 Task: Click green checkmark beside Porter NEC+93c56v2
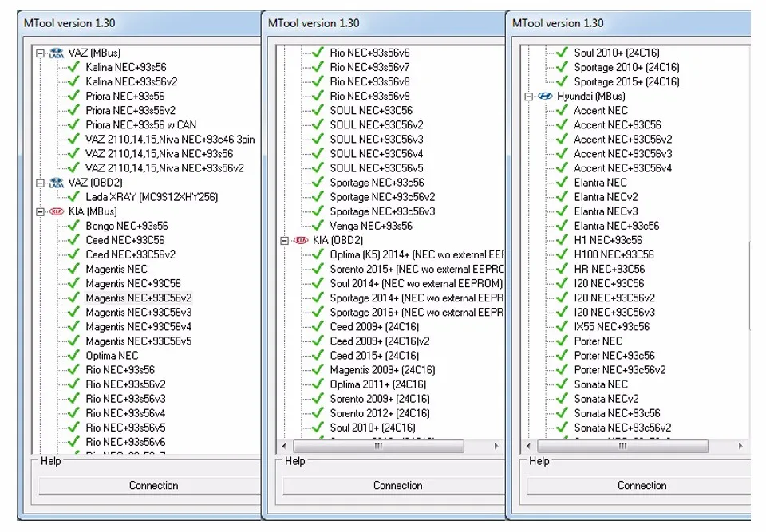click(x=563, y=370)
